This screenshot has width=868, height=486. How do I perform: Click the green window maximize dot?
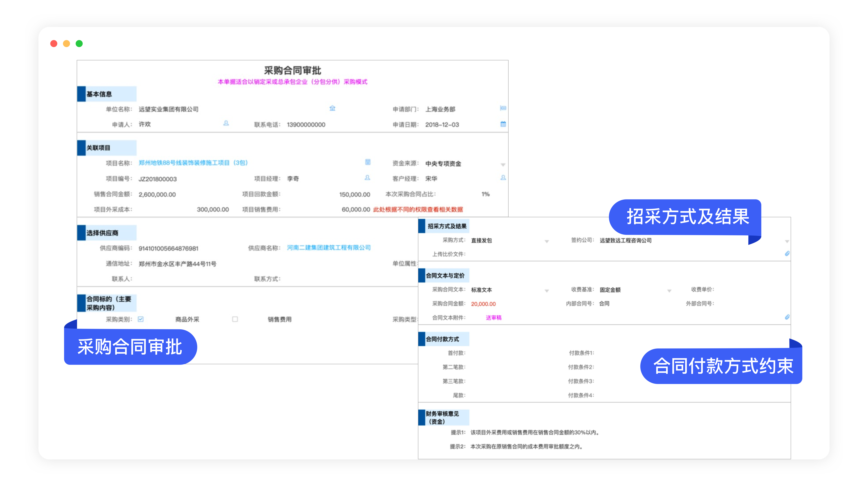click(x=79, y=43)
